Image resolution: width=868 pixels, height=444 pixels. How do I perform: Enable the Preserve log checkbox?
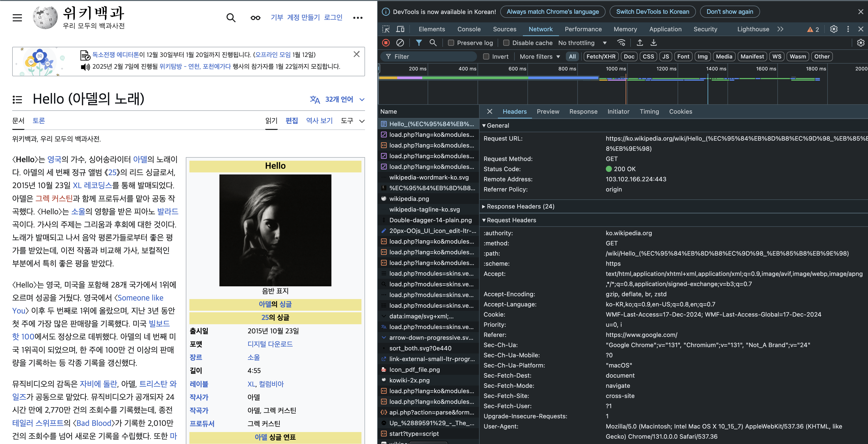click(x=451, y=43)
